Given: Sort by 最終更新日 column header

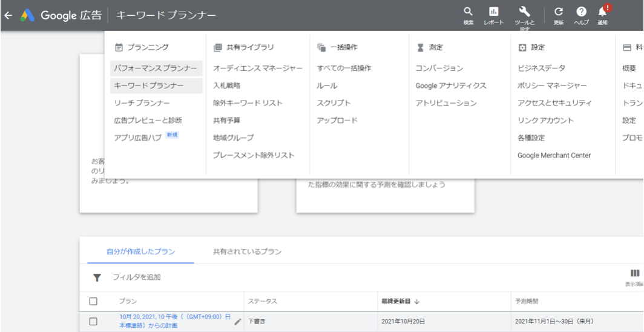Looking at the screenshot, I should (396, 301).
